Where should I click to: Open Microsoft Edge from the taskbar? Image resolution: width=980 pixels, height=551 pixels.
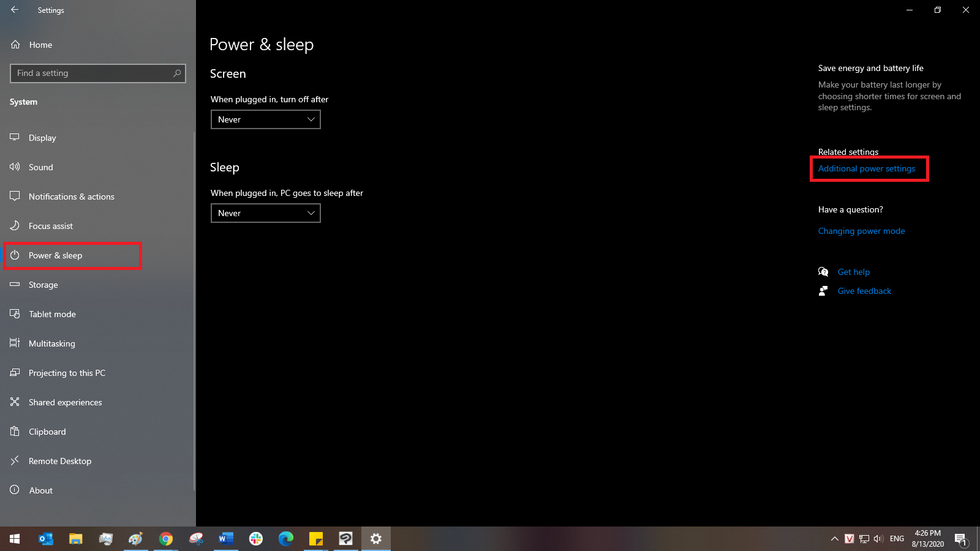tap(286, 539)
